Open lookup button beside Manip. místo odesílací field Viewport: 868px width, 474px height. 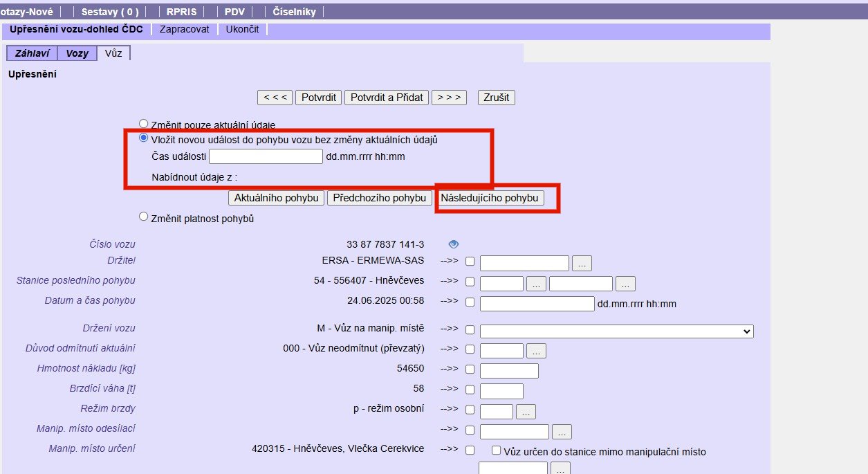[561, 432]
